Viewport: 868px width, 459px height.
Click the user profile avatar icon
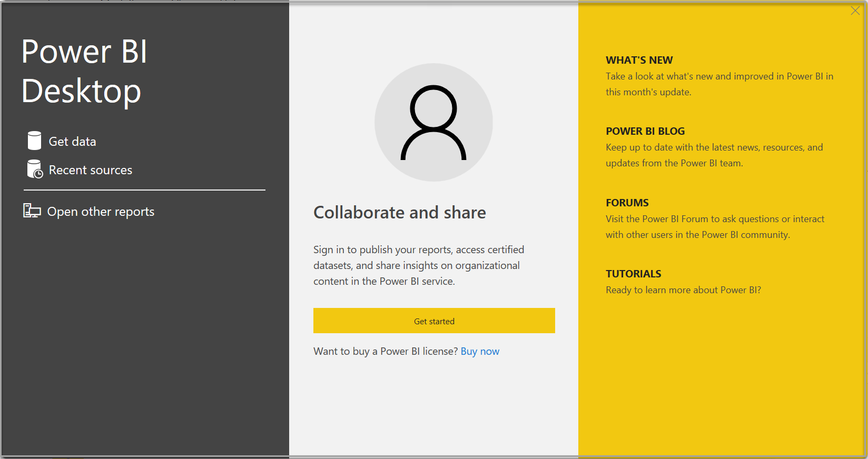click(433, 122)
